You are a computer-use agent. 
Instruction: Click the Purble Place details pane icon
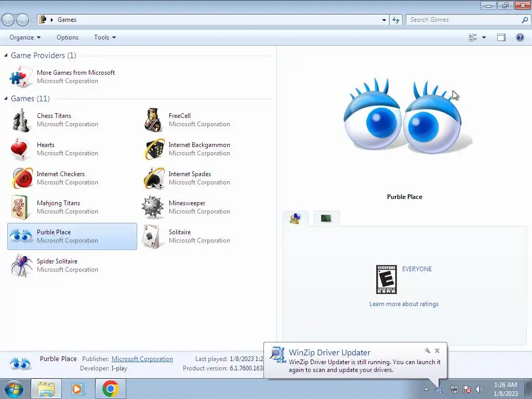(20, 364)
